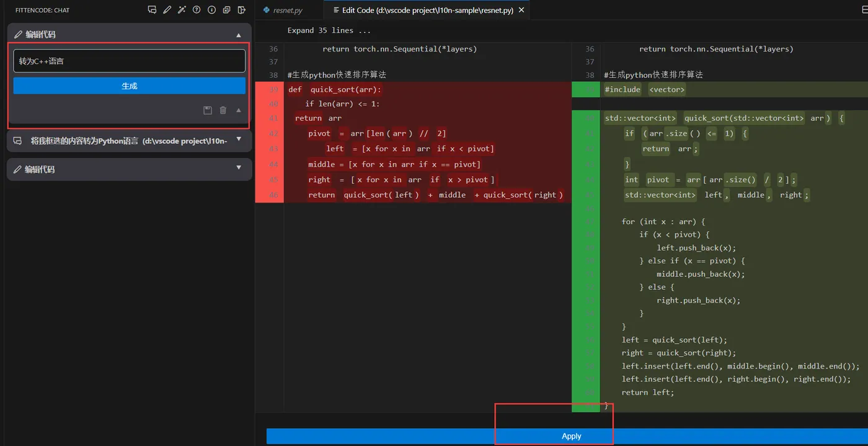Expand the 35 hidden lines in the diff
Image resolution: width=868 pixels, height=446 pixels.
point(329,30)
